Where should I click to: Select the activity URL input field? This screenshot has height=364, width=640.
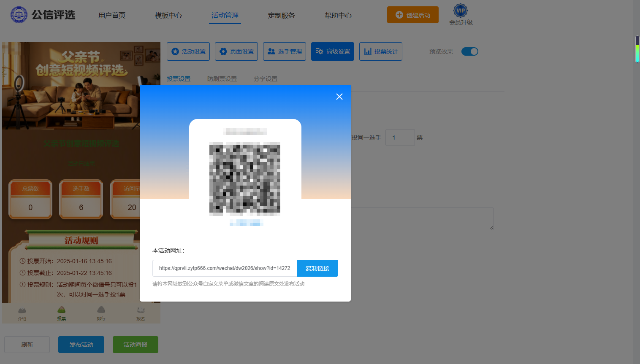click(x=225, y=268)
